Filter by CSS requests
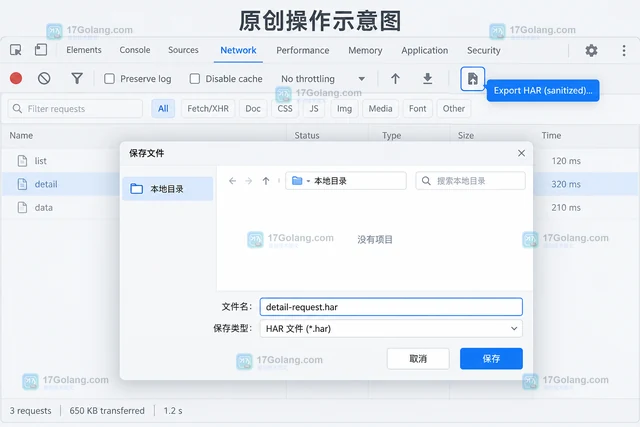640x427 pixels. (285, 109)
